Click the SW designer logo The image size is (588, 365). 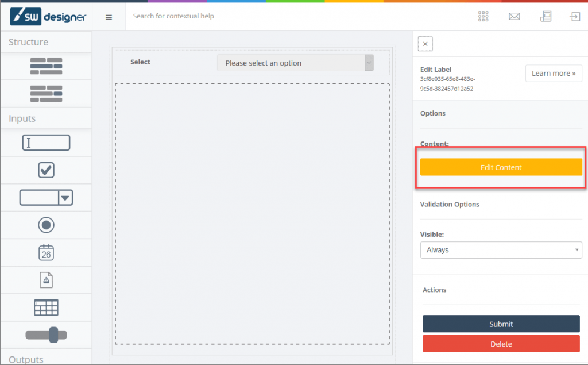point(48,17)
